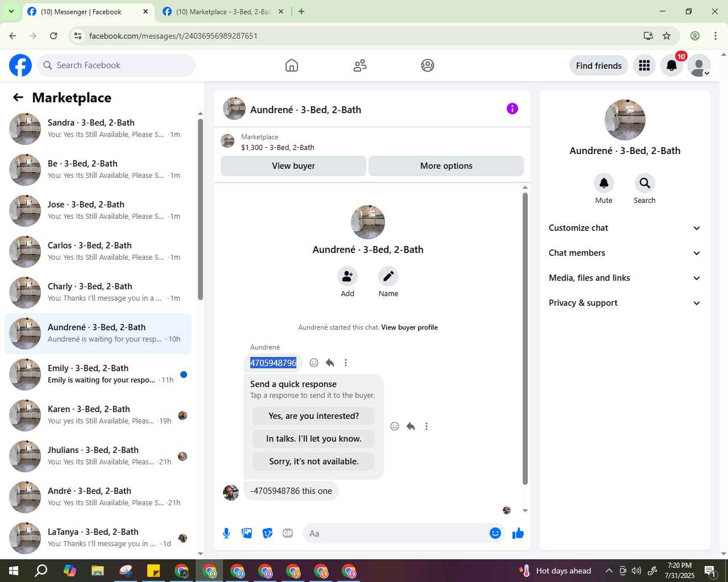Go to Home feed icon
The width and height of the screenshot is (728, 582).
(292, 65)
